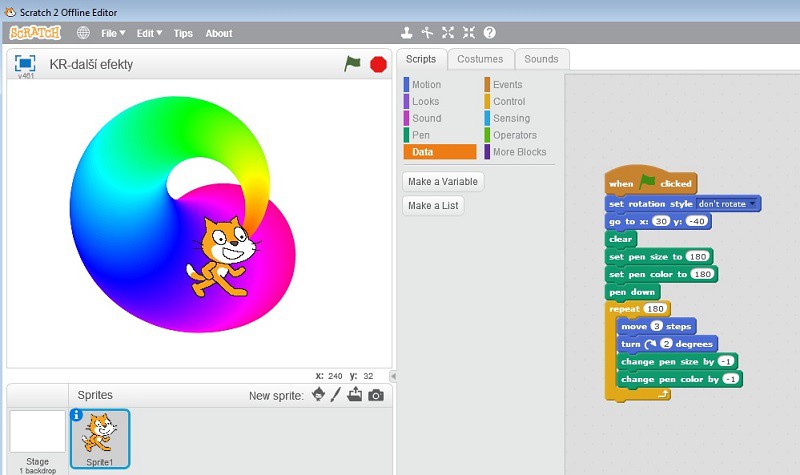Switch to the Sounds tab
The width and height of the screenshot is (800, 475).
pos(541,59)
